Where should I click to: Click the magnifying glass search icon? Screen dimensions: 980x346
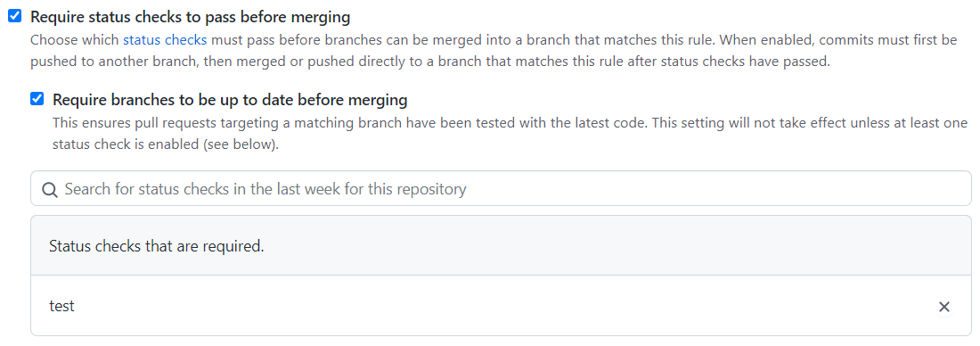(x=50, y=189)
